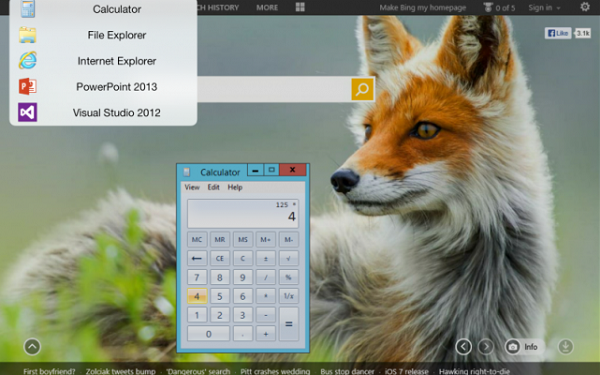The height and width of the screenshot is (375, 600).
Task: Click the Facebook Like button
Action: point(558,33)
